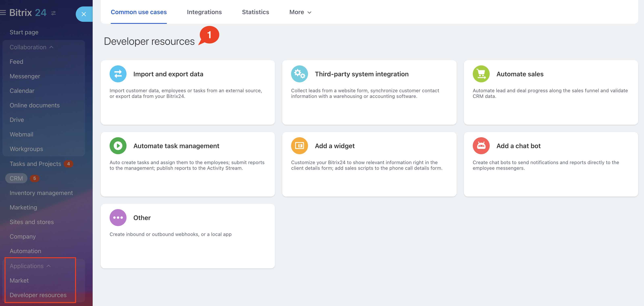
Task: Click the Third-party system integration icon
Action: (299, 74)
